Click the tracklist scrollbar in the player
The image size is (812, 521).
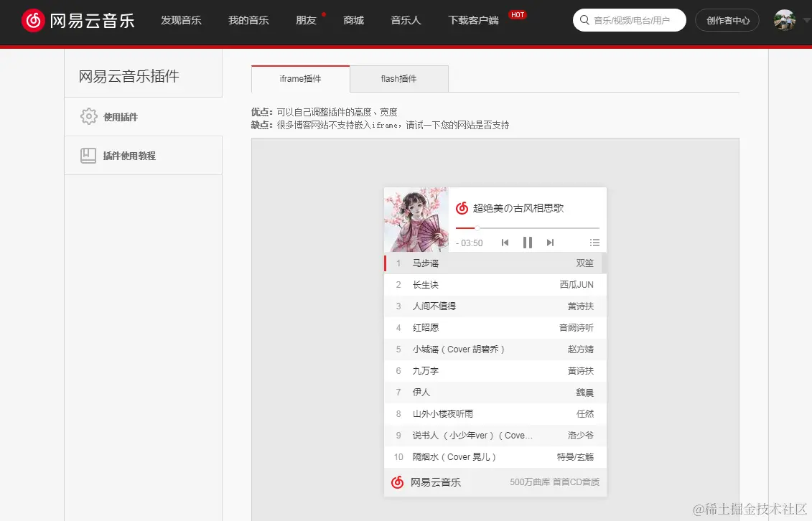coord(604,263)
